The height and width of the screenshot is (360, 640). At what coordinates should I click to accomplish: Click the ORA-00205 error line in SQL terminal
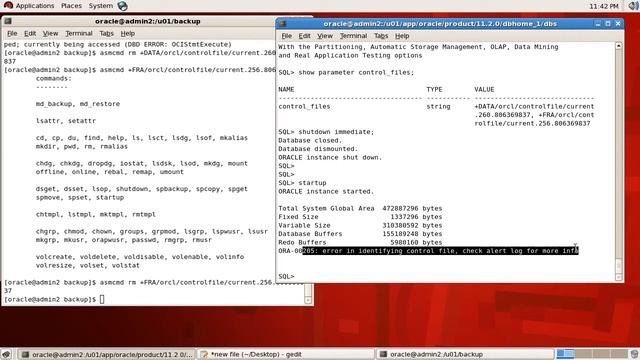pos(428,251)
